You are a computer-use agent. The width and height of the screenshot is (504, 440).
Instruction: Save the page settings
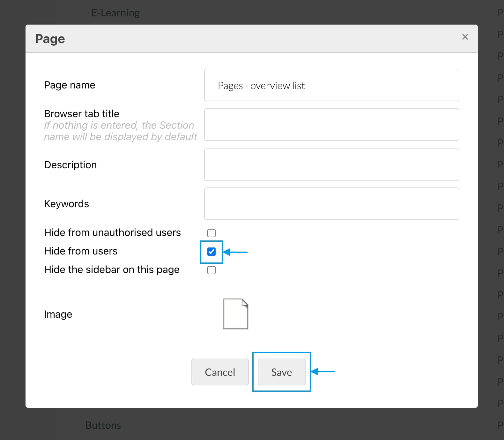(x=282, y=372)
